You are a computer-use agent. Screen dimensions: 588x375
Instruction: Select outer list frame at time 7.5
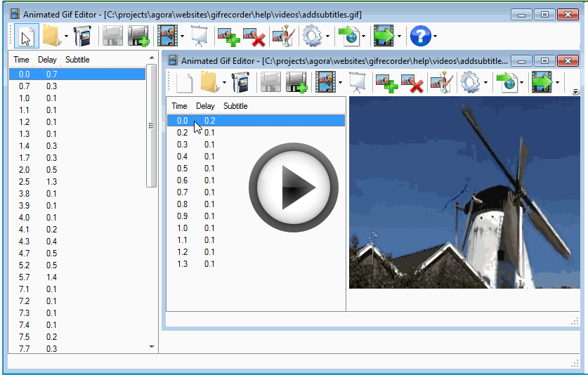pyautogui.click(x=77, y=337)
